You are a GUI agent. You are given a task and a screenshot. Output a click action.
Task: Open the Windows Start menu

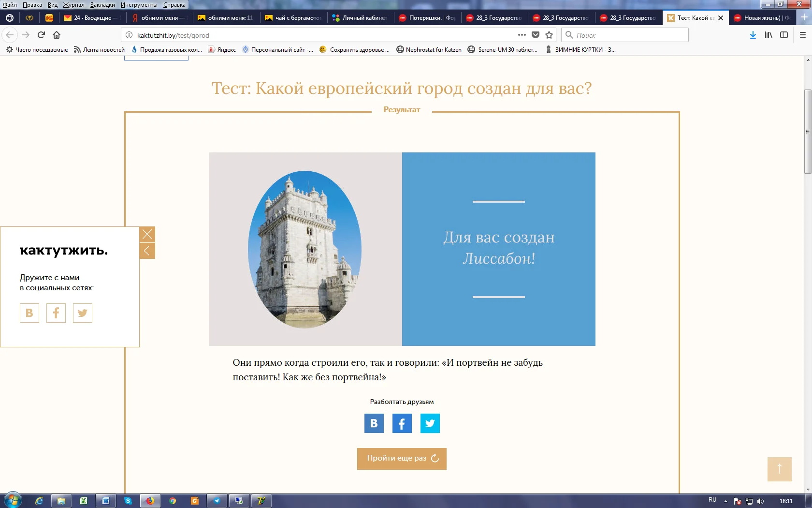point(13,501)
